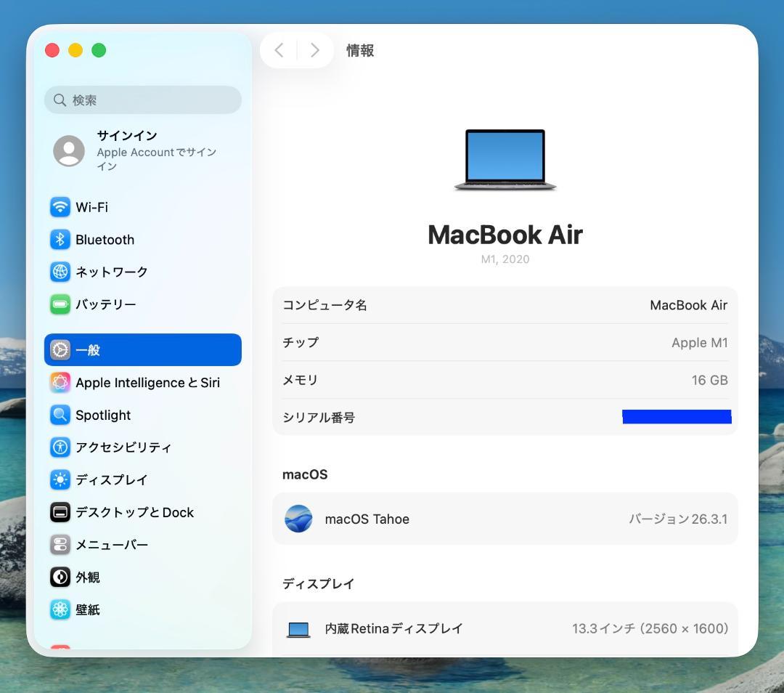Screen dimensions: 784x693
Task: Click the account avatar icon
Action: click(x=69, y=150)
